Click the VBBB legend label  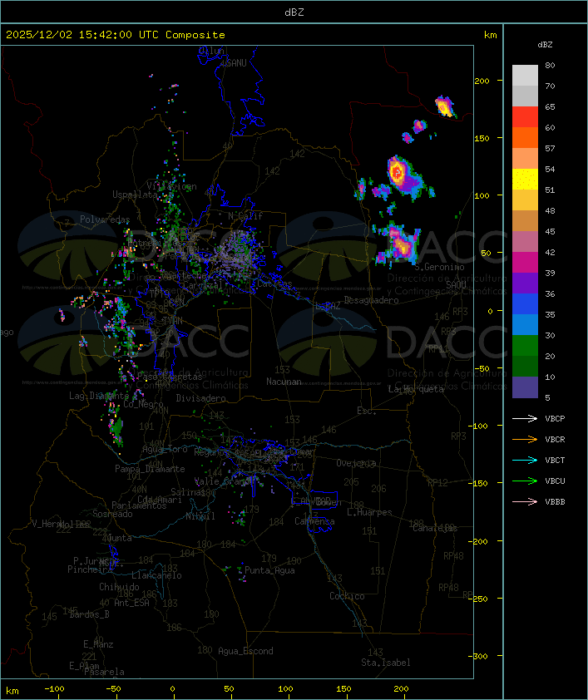(555, 502)
